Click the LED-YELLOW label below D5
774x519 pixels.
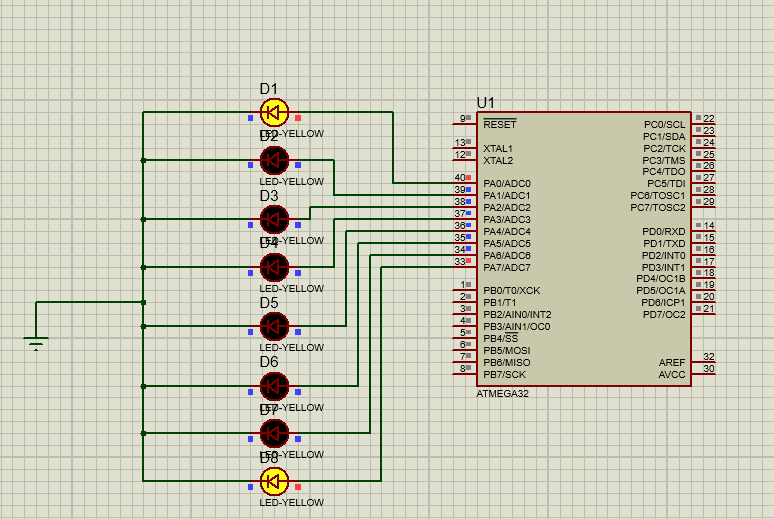point(291,347)
